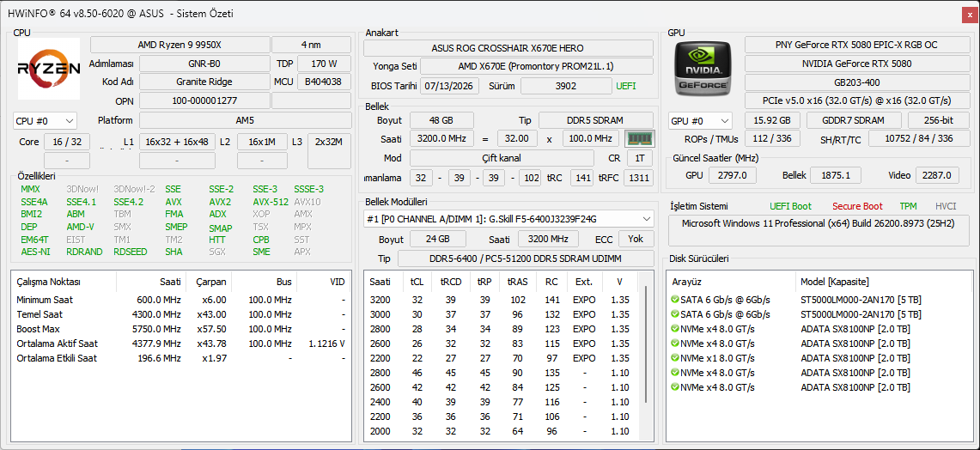Click the memory module chip icon
Screen dimensions: 980x450
click(x=639, y=138)
